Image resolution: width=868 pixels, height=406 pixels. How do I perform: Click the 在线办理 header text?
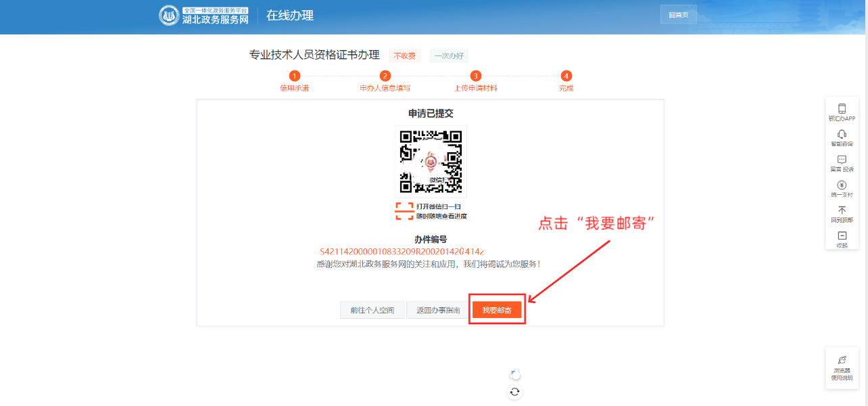[290, 16]
